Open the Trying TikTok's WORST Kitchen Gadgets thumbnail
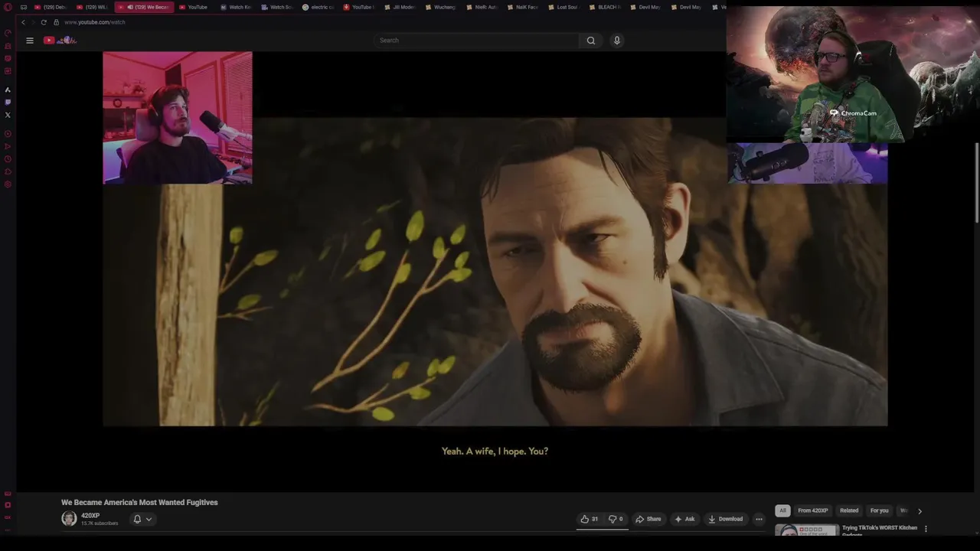Viewport: 980px width, 551px height. 806,530
